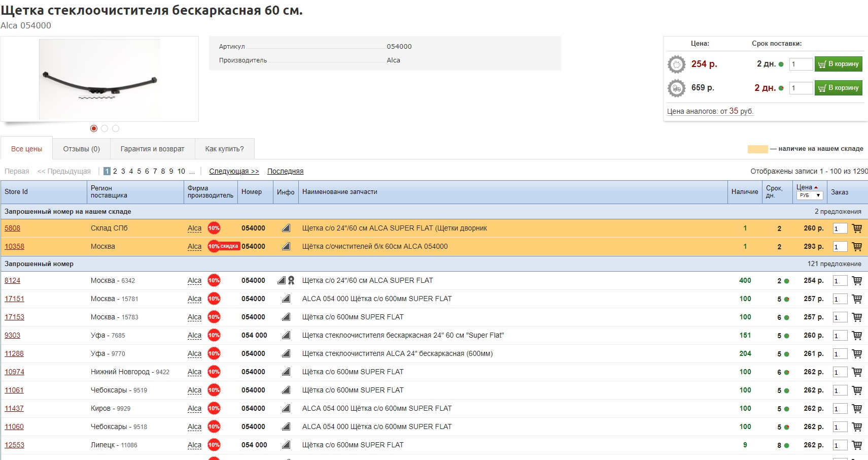Screen dimensions: 868x460
Task: Add store 8124 offer to cart
Action: coord(857,280)
